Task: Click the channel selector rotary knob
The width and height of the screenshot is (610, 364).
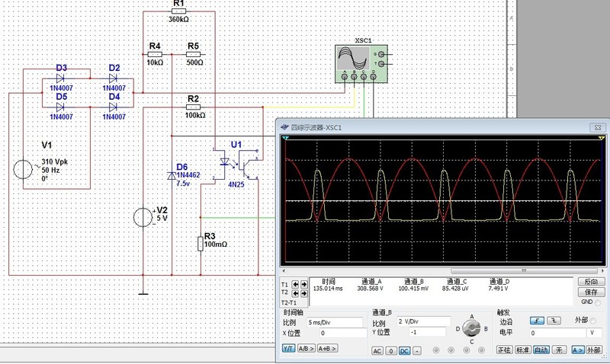Action: [470, 328]
